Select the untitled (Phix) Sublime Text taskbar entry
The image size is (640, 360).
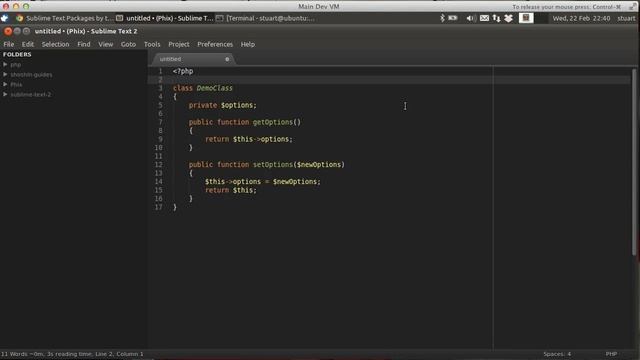click(x=164, y=18)
